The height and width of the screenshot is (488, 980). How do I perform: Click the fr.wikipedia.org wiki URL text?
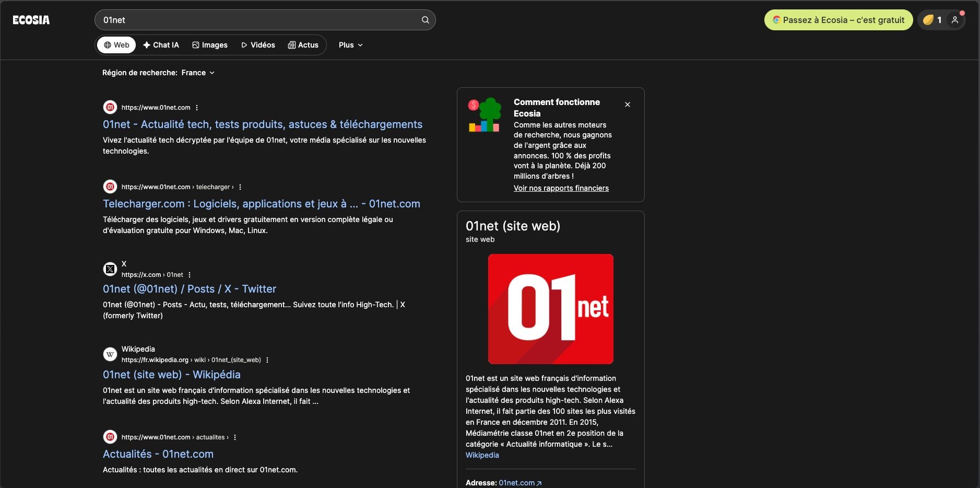point(191,360)
